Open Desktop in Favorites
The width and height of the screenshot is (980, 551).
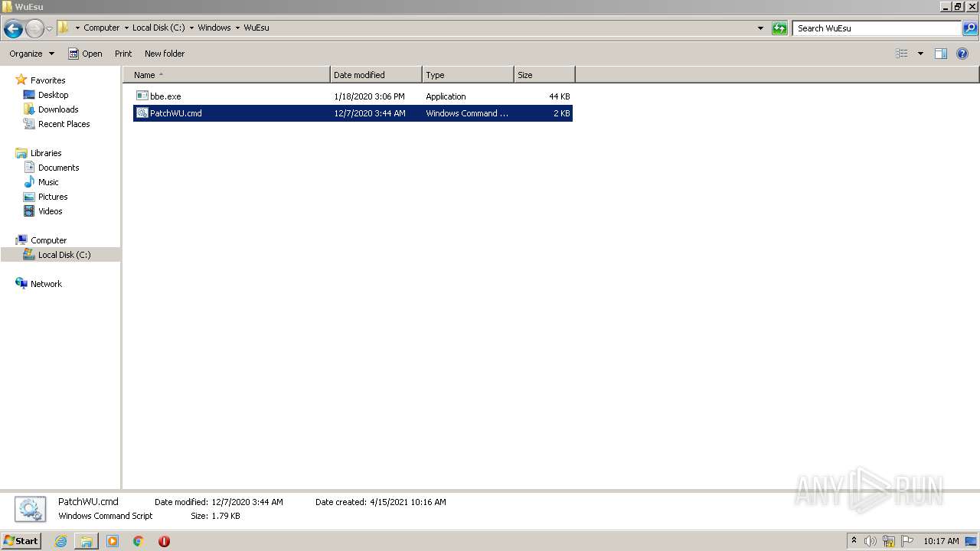click(x=53, y=95)
